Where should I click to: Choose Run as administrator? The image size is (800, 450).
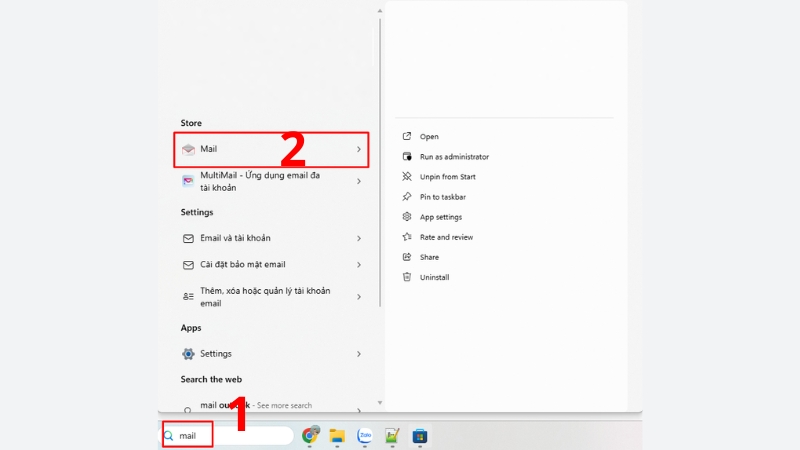pos(454,157)
